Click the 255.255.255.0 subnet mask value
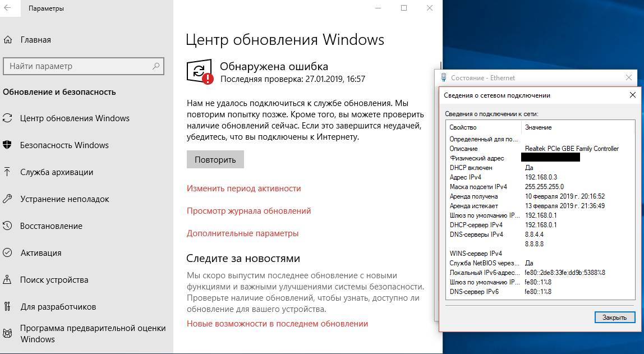 point(544,187)
